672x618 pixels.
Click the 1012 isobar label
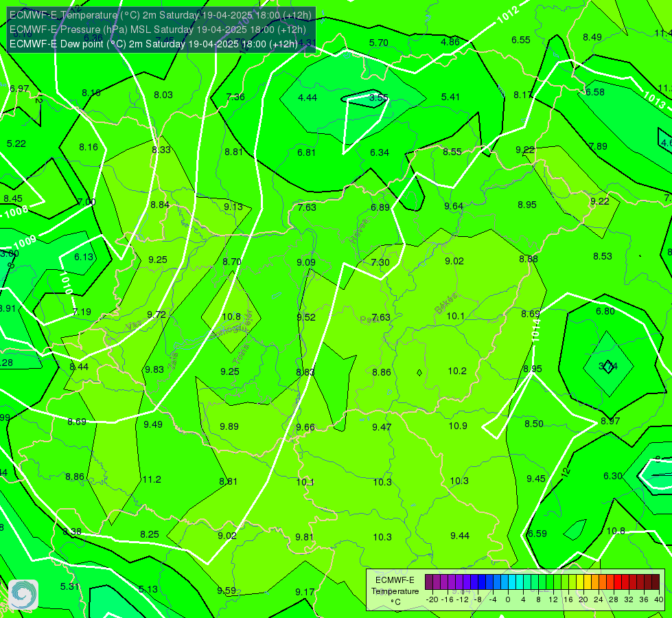pyautogui.click(x=508, y=16)
